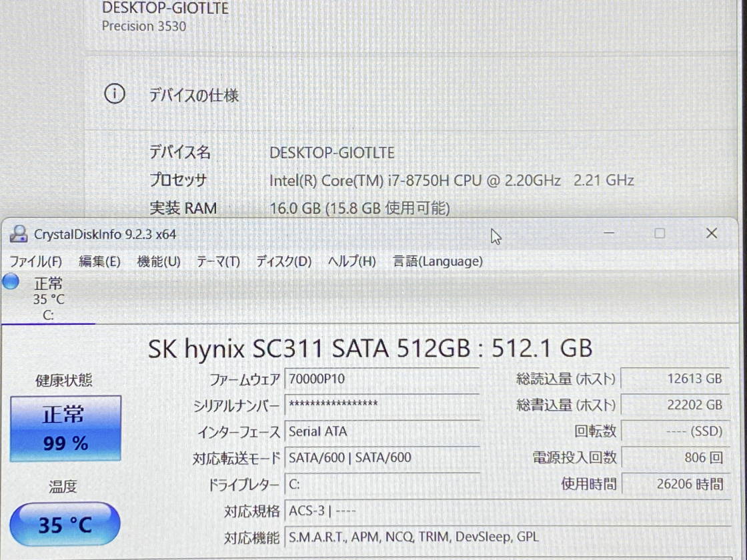The height and width of the screenshot is (560, 747).
Task: Click the firmware field 70000P10
Action: point(382,379)
